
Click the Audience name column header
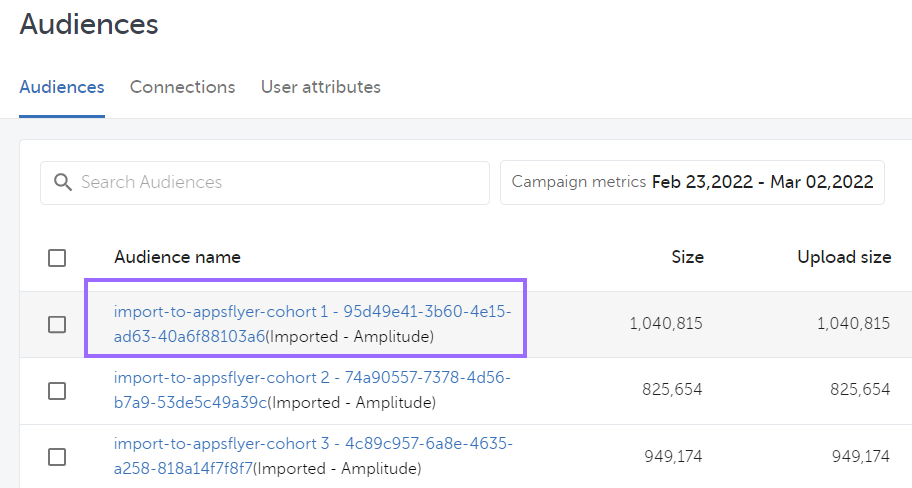(177, 257)
